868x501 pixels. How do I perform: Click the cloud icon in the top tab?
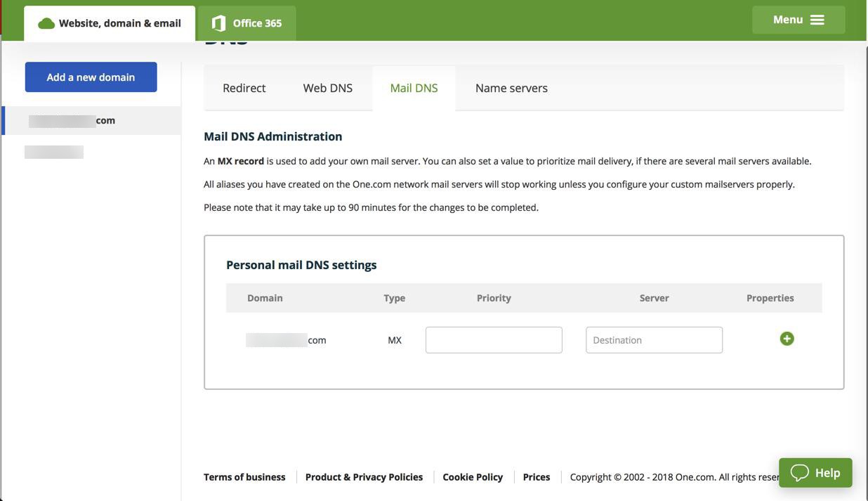[46, 23]
